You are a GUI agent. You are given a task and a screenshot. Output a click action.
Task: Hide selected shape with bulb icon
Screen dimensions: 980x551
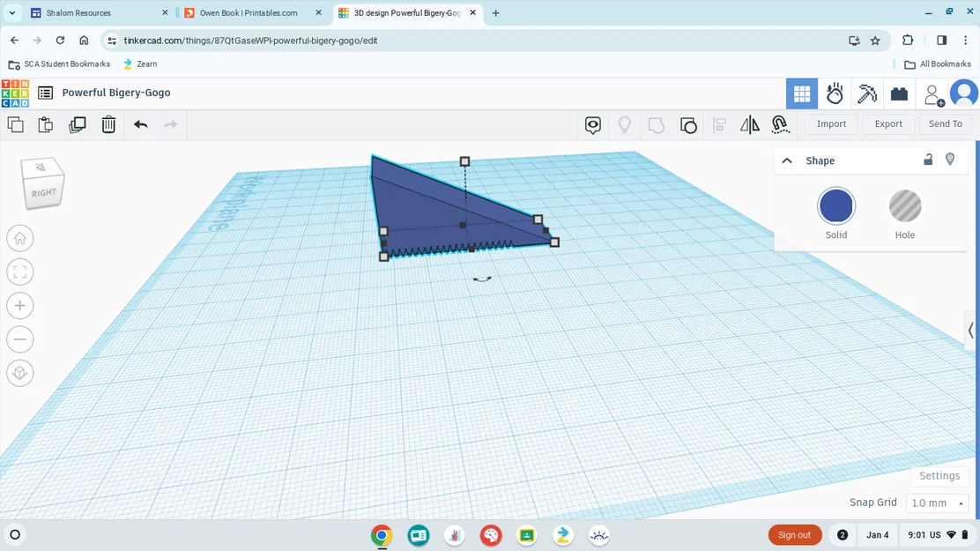pyautogui.click(x=950, y=160)
